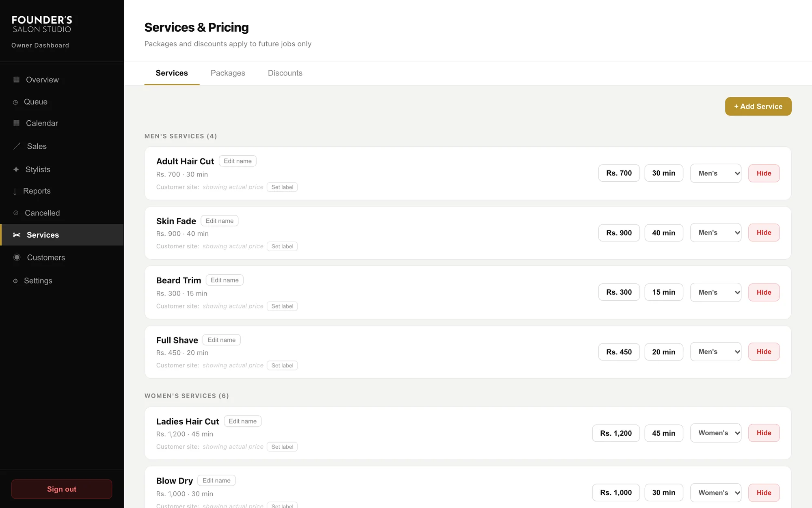Click the Sales trend arrow icon

[x=17, y=146]
